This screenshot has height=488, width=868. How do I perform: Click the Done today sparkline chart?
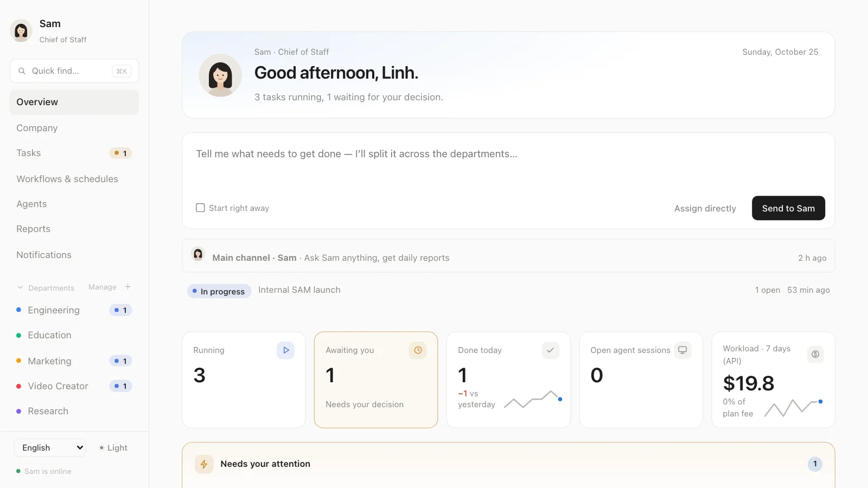533,400
